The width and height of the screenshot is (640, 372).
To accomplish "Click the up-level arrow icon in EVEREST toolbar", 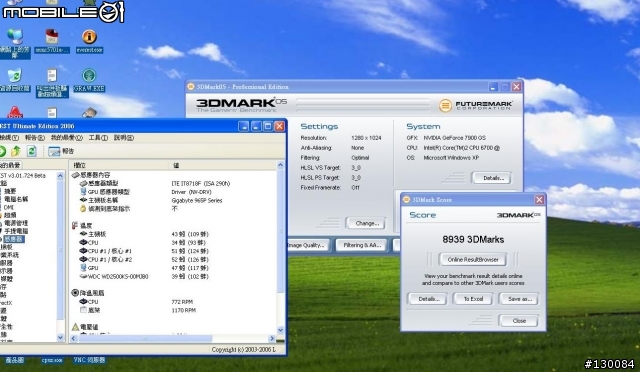I will 16,151.
